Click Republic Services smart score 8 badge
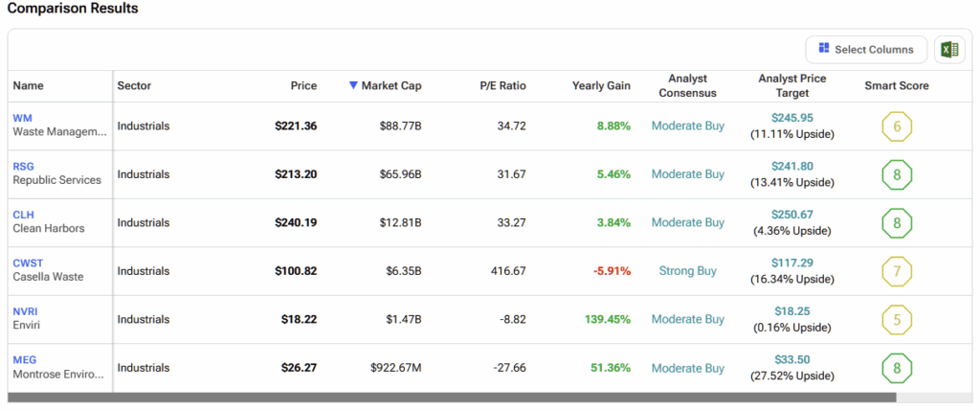980x411 pixels. point(897,174)
